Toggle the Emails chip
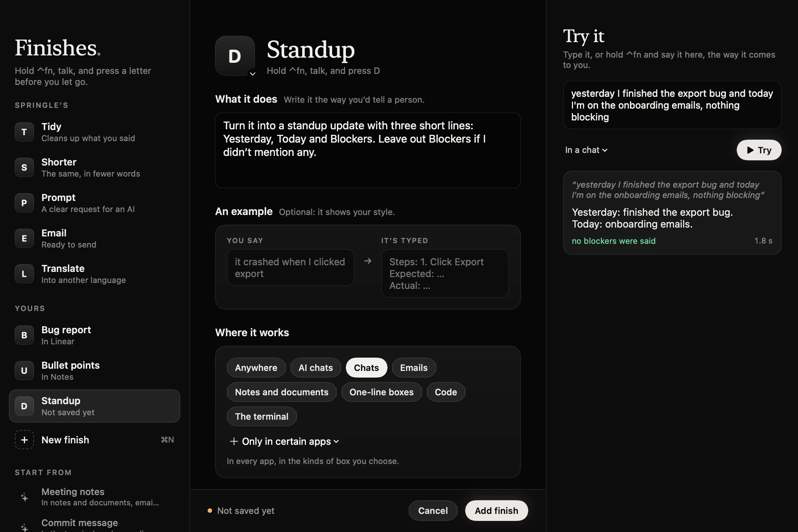The width and height of the screenshot is (798, 532). [414, 368]
